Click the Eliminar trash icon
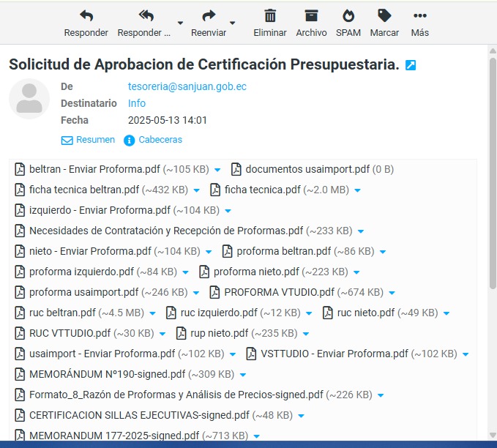The width and height of the screenshot is (497, 448). tap(269, 16)
